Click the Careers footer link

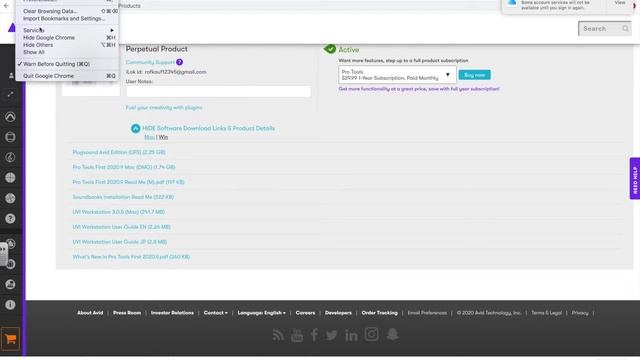tap(305, 313)
